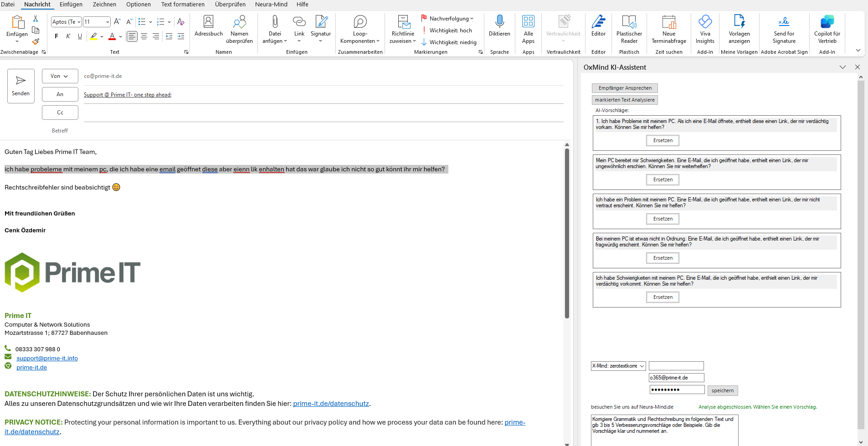Viewport: 868px width, 446px height.
Task: Open the highlight color dropdown arrow
Action: [102, 36]
